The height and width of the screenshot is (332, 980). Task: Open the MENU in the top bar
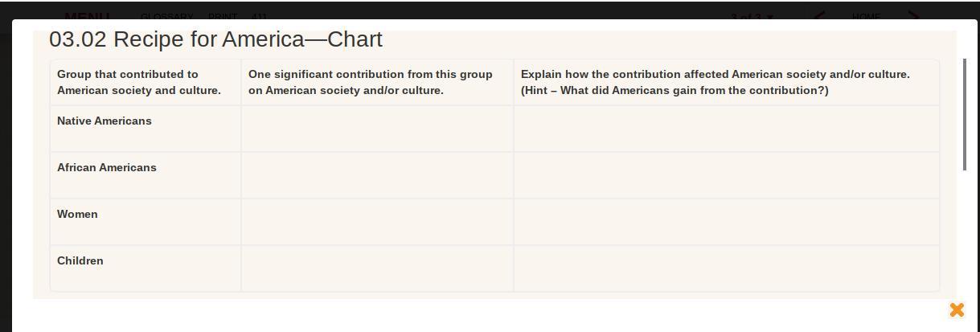coord(87,16)
